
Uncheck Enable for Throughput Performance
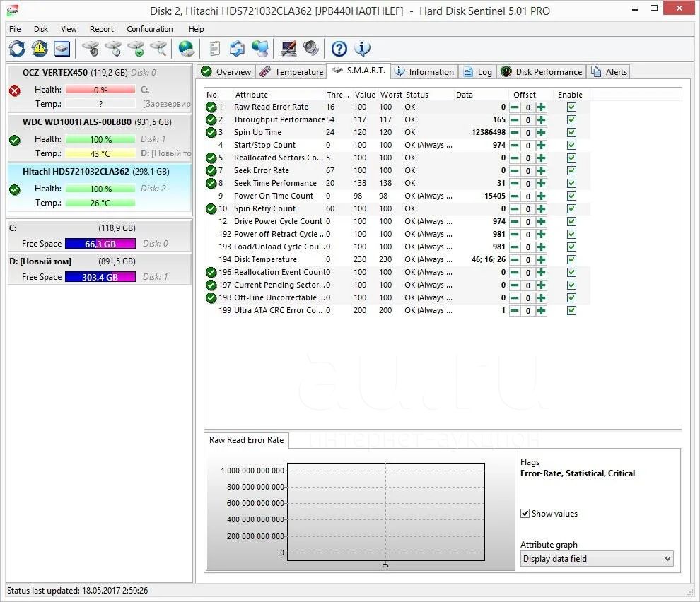click(x=571, y=120)
